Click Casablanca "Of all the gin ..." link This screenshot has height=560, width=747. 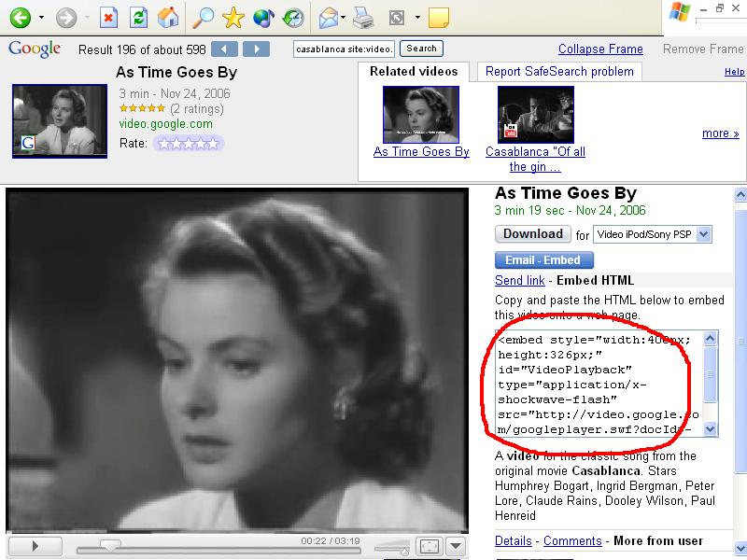pyautogui.click(x=535, y=159)
